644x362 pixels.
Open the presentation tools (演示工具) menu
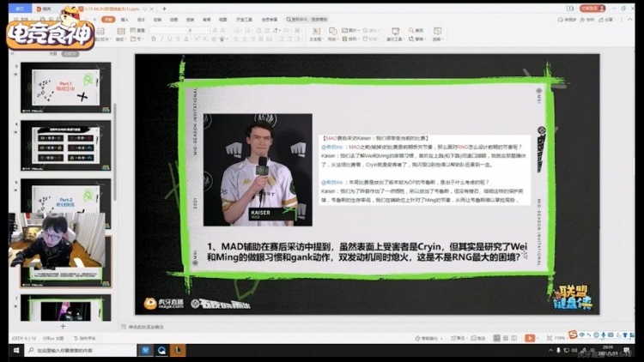(396, 34)
